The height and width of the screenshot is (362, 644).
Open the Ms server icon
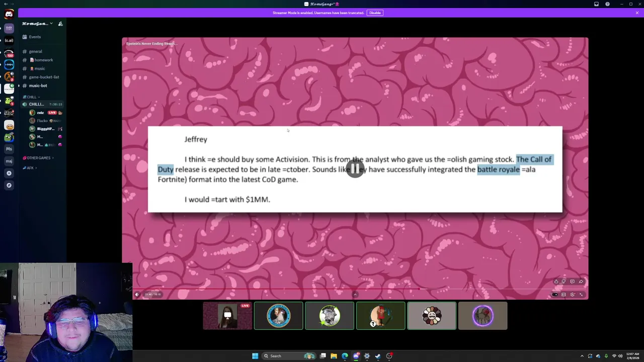[x=9, y=149]
